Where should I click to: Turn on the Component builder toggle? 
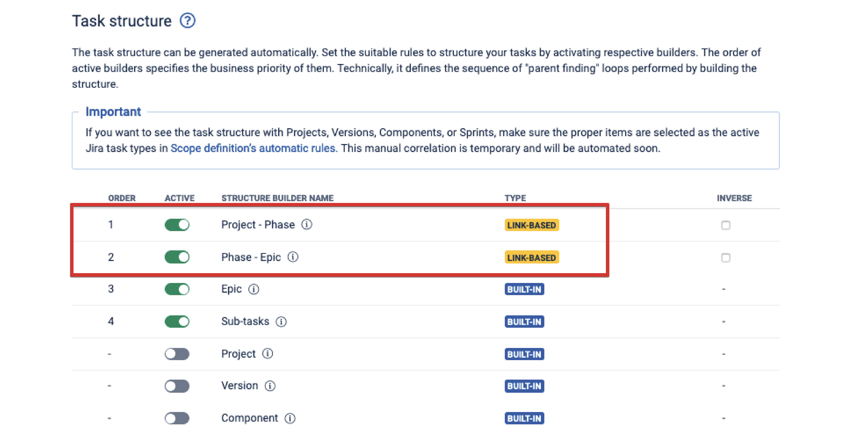tap(177, 418)
